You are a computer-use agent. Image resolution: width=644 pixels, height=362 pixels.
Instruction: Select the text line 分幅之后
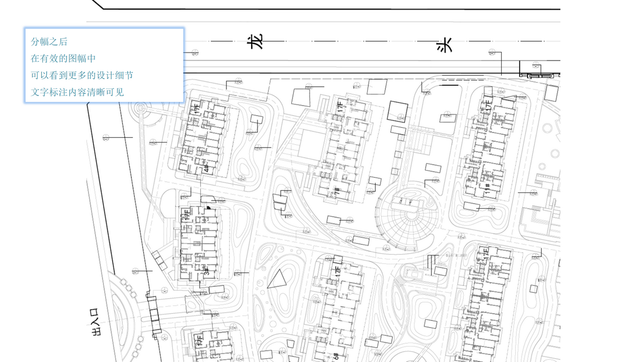click(x=49, y=42)
